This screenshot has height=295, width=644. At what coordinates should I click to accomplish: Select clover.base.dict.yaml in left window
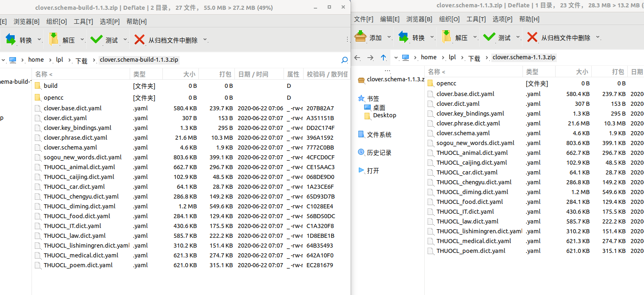73,108
